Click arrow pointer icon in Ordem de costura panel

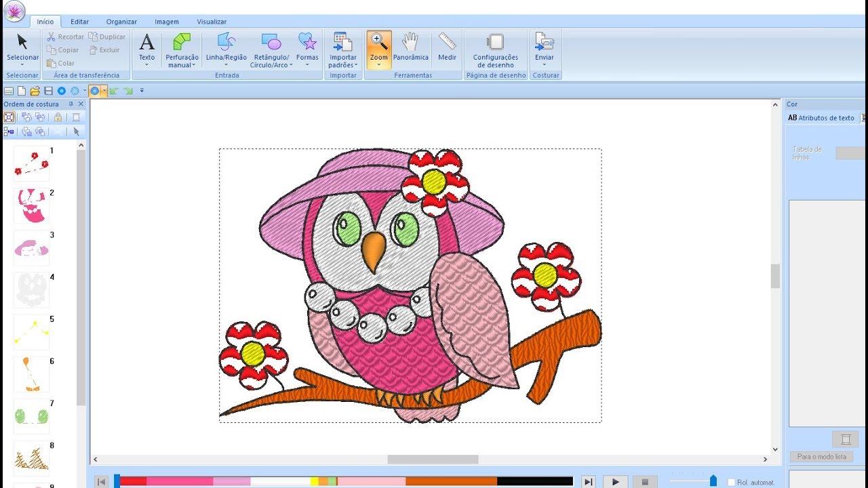76,131
